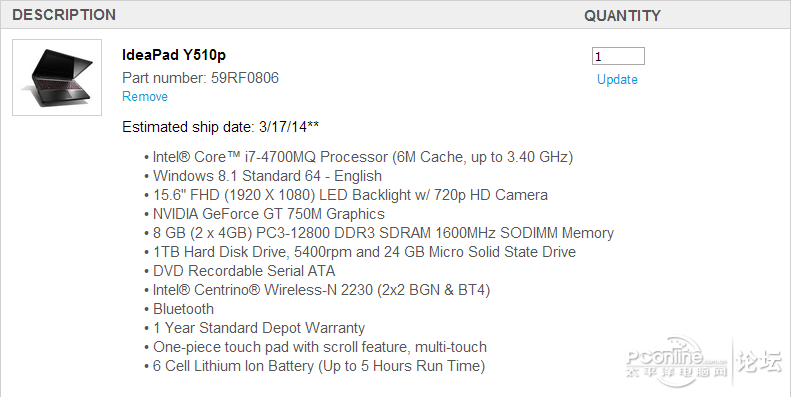Image resolution: width=791 pixels, height=397 pixels.
Task: Remove the IdeaPad Y510p from cart
Action: tap(145, 96)
